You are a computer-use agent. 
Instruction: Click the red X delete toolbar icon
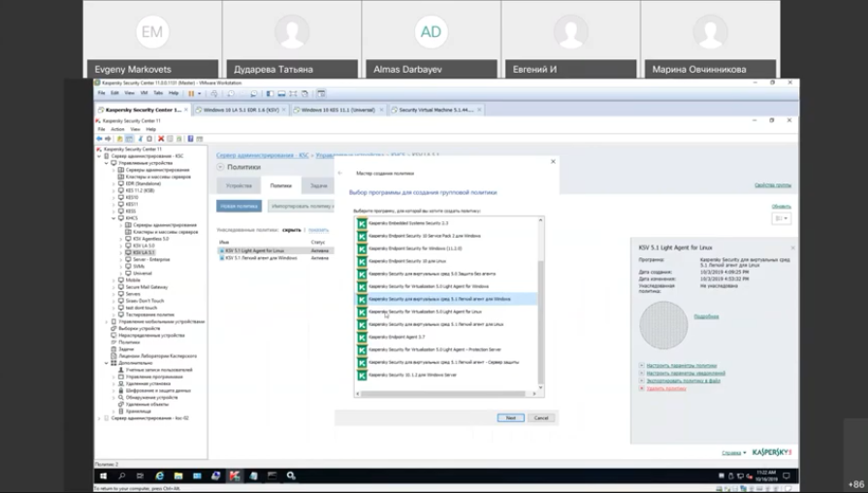pyautogui.click(x=161, y=139)
